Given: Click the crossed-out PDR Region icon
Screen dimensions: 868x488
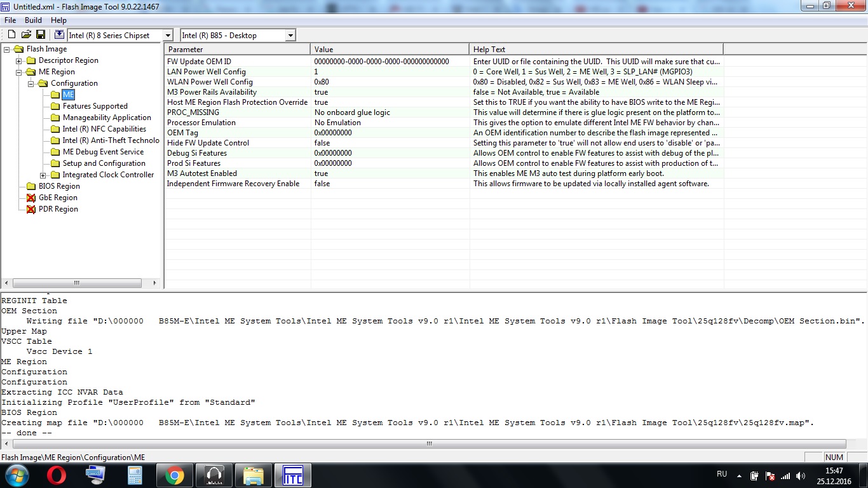Looking at the screenshot, I should tap(31, 209).
